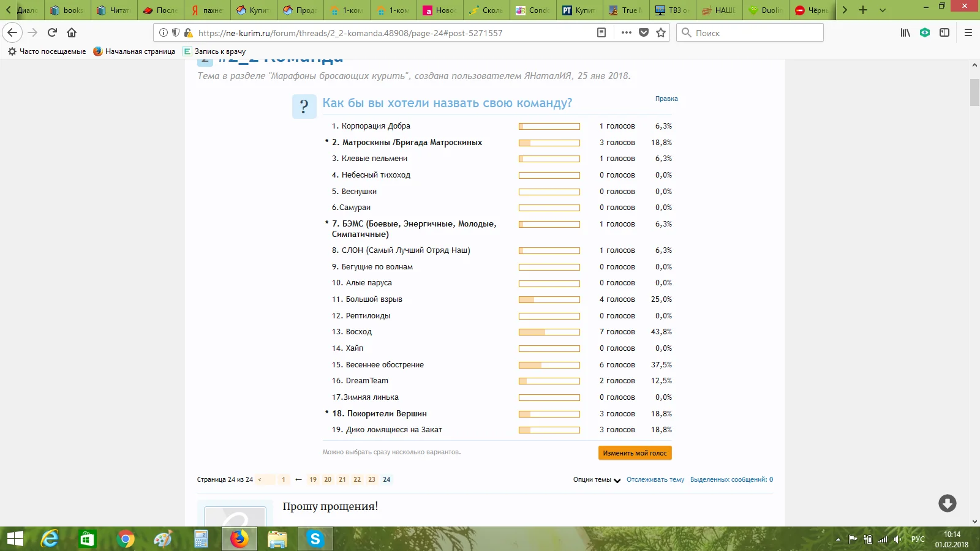Switch to the 'True' tab
The height and width of the screenshot is (551, 980).
pos(626,10)
